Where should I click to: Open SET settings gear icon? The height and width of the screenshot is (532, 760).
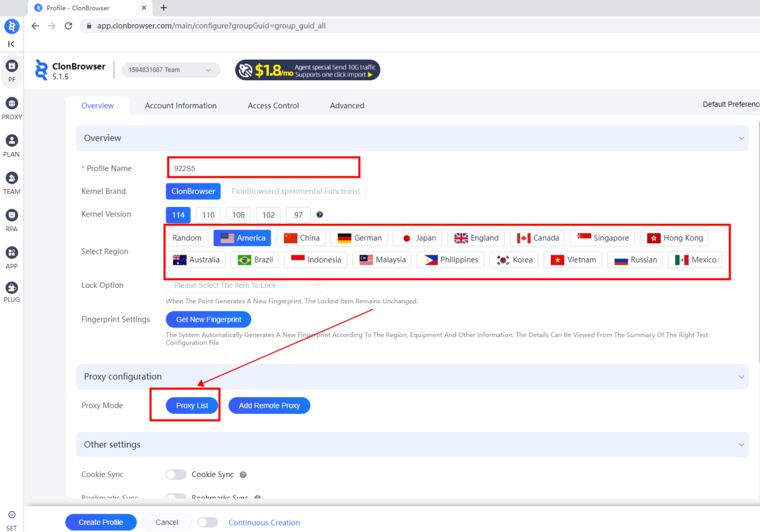pyautogui.click(x=11, y=515)
